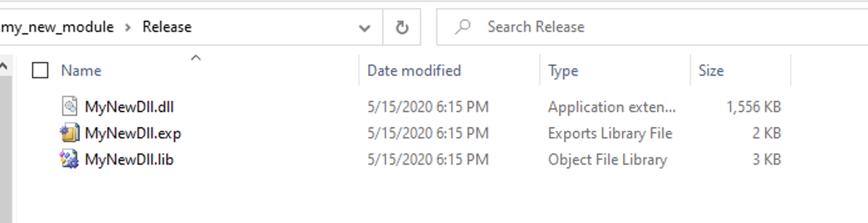Image resolution: width=868 pixels, height=223 pixels.
Task: Sort files by Size column
Action: [x=711, y=71]
